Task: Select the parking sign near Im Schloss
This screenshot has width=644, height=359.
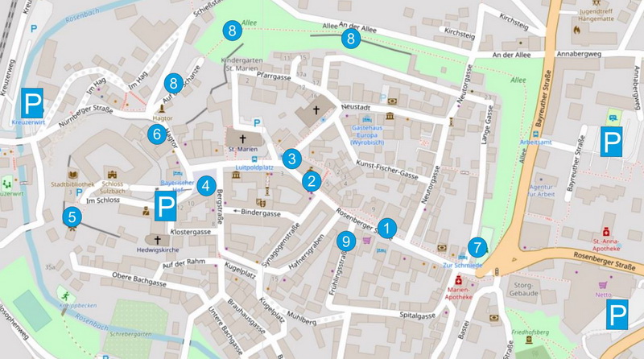Action: [x=166, y=206]
